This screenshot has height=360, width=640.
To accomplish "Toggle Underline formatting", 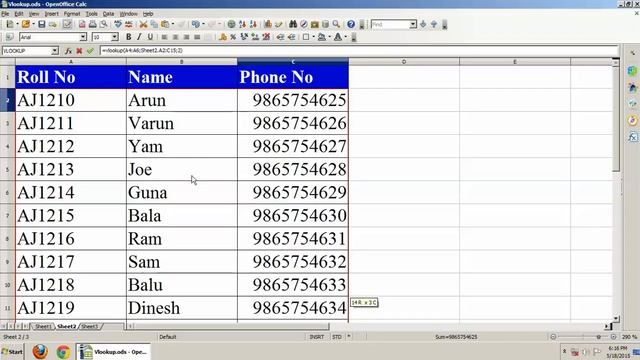I will [x=150, y=37].
